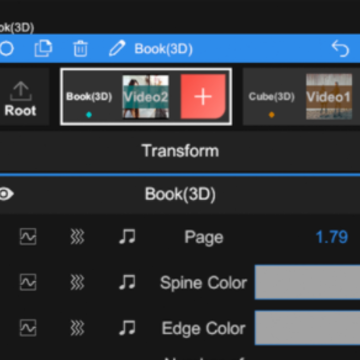Screen dimensions: 360x360
Task: Rename layer using the pencil icon
Action: click(x=117, y=49)
